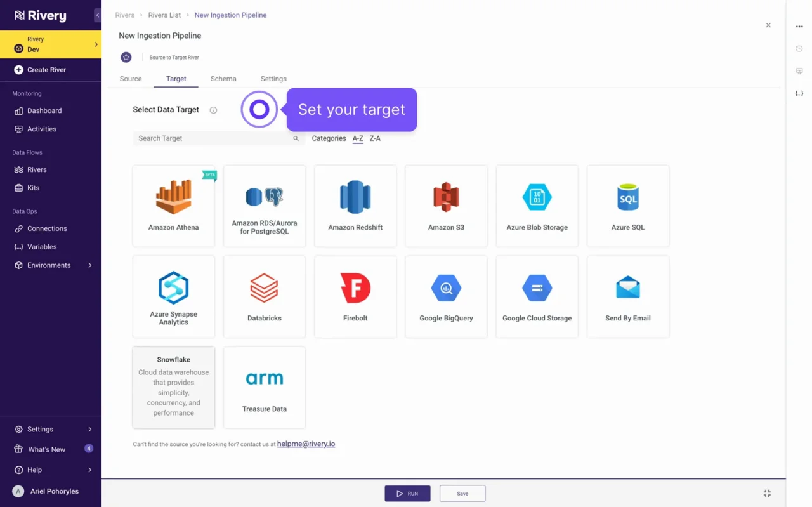
Task: Open the right panel variables braces icon
Action: [799, 93]
